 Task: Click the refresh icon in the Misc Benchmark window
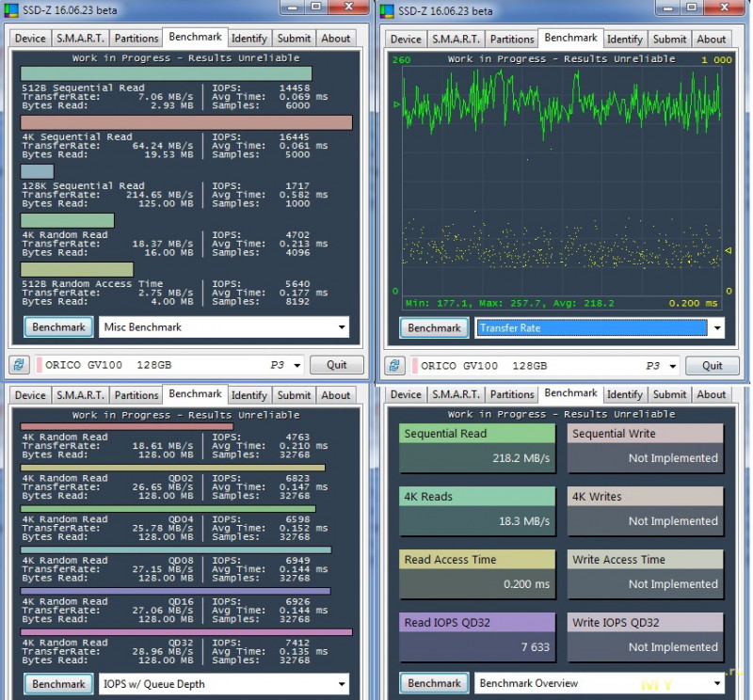click(x=19, y=365)
